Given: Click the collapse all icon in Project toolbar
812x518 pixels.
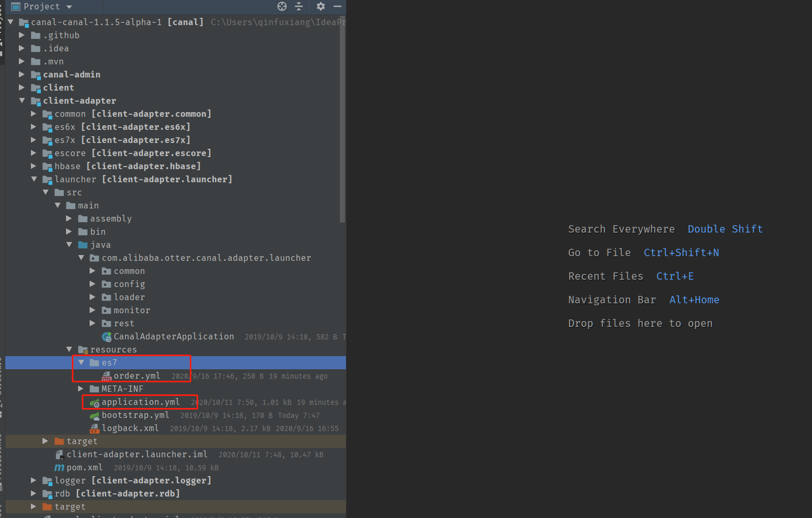Looking at the screenshot, I should [x=299, y=6].
